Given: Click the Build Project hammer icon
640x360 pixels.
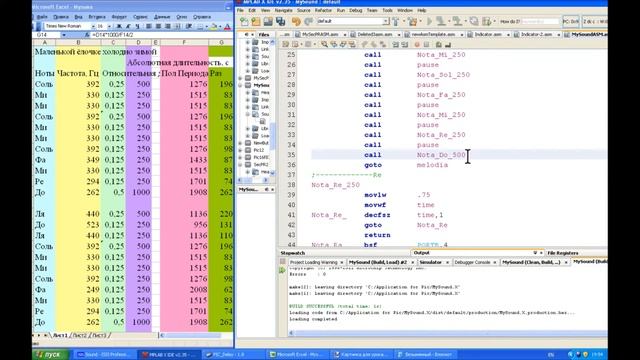Looking at the screenshot, I should coord(396,21).
